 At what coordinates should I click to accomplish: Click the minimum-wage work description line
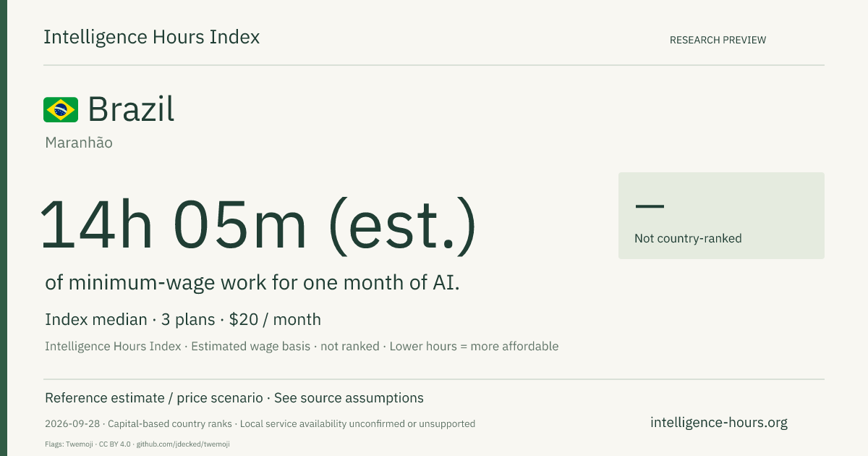coord(252,283)
